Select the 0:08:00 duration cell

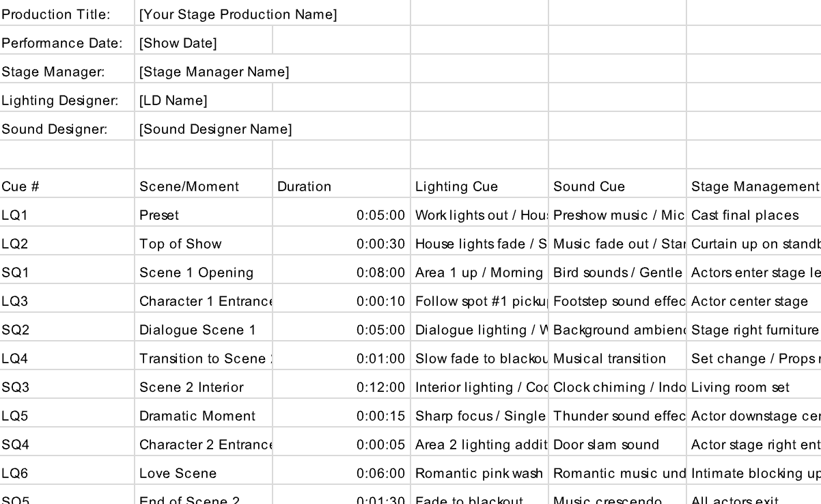[x=342, y=272]
